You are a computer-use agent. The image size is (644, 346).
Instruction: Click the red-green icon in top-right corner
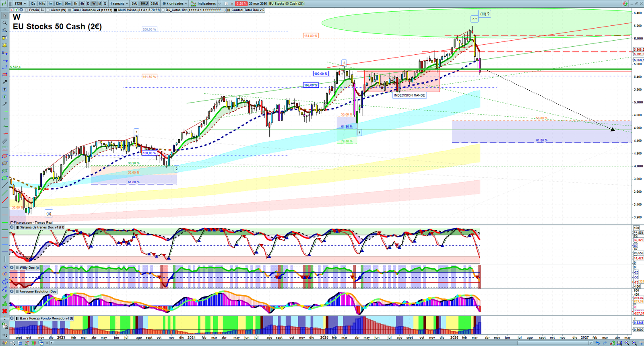click(x=625, y=4)
